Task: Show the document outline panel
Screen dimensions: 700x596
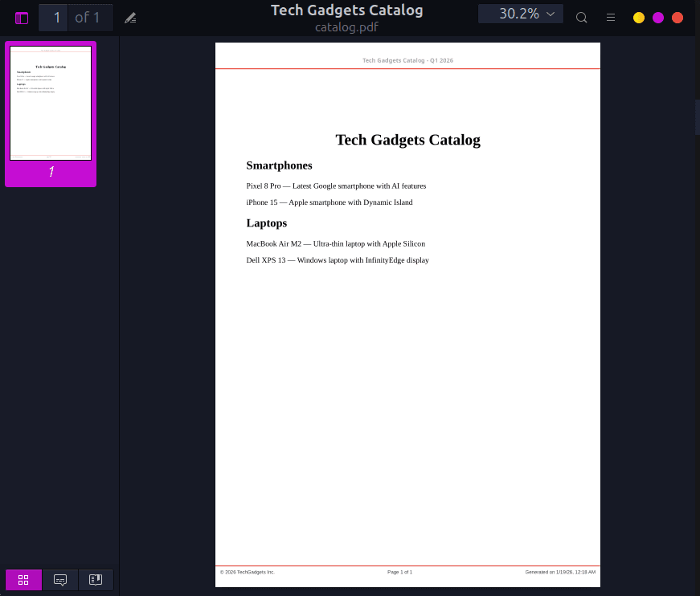Action: tap(95, 579)
